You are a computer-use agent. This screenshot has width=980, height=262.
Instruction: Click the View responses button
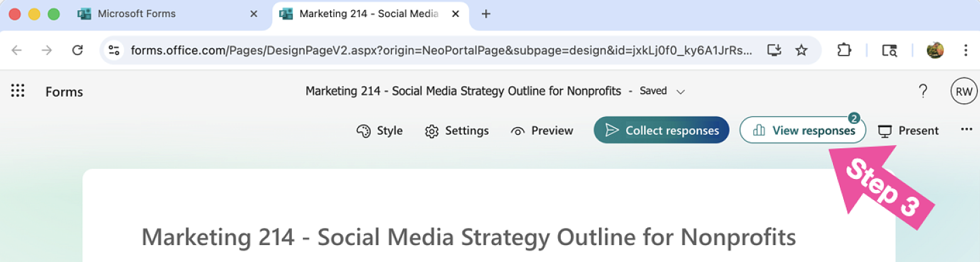tap(803, 131)
